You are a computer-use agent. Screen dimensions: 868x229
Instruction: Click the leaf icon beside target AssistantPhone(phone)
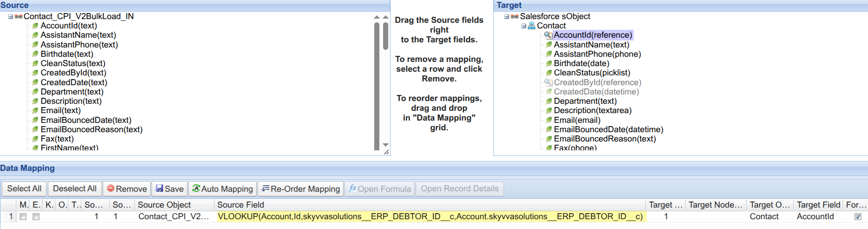pos(549,54)
